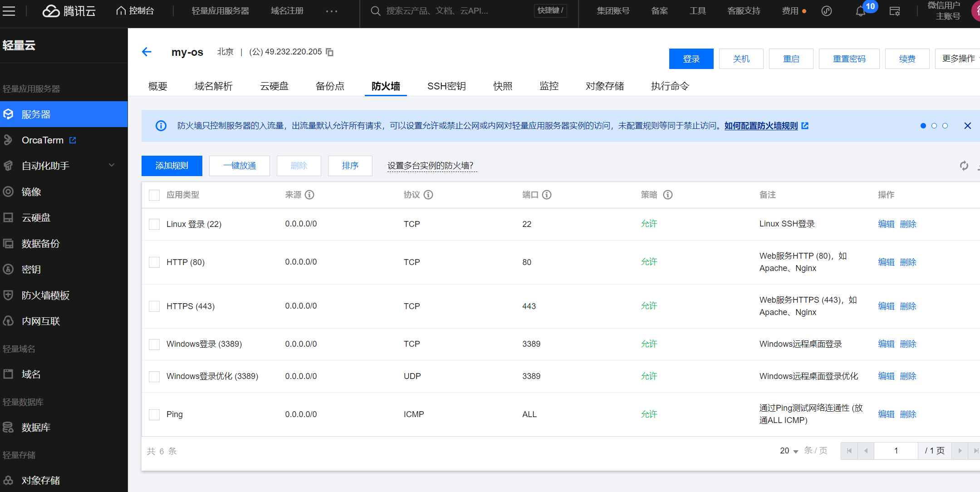
Task: Delete the HTTP (80) rule
Action: (908, 262)
